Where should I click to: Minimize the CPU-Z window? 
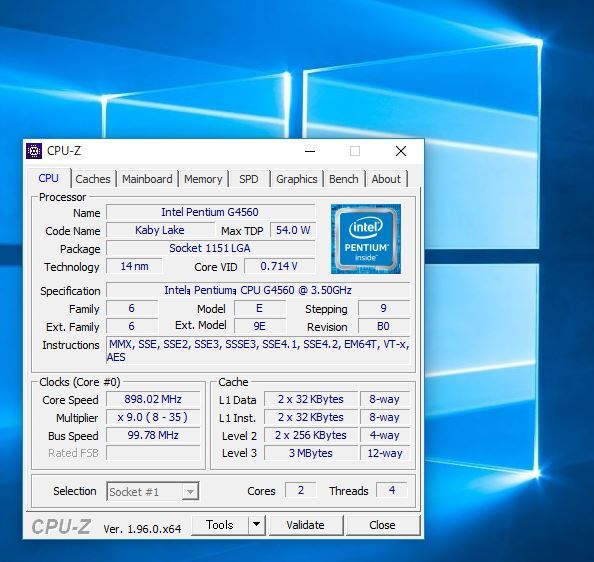tap(310, 151)
